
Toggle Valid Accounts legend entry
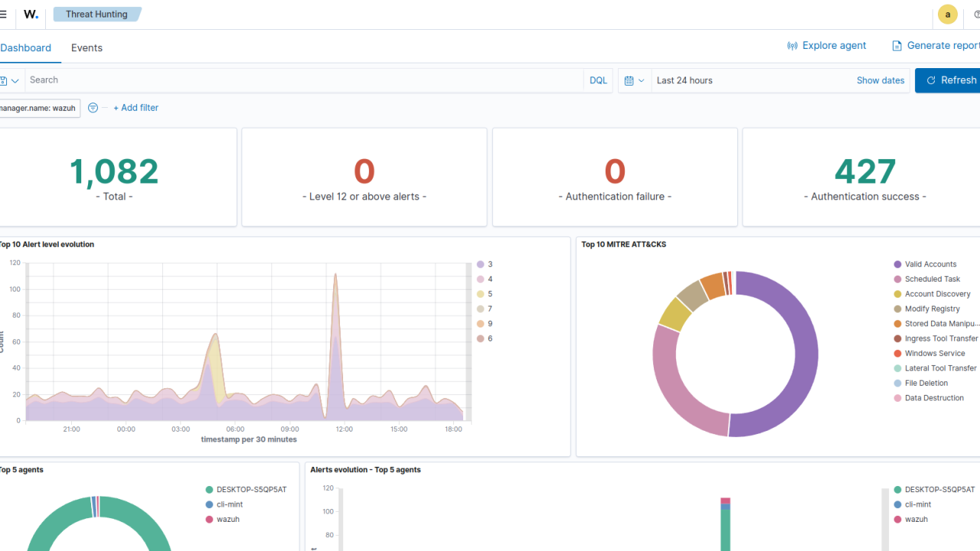926,264
